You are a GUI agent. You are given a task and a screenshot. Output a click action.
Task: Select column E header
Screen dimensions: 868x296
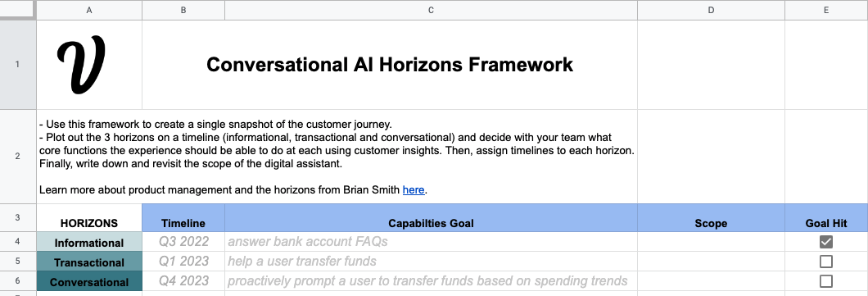826,10
